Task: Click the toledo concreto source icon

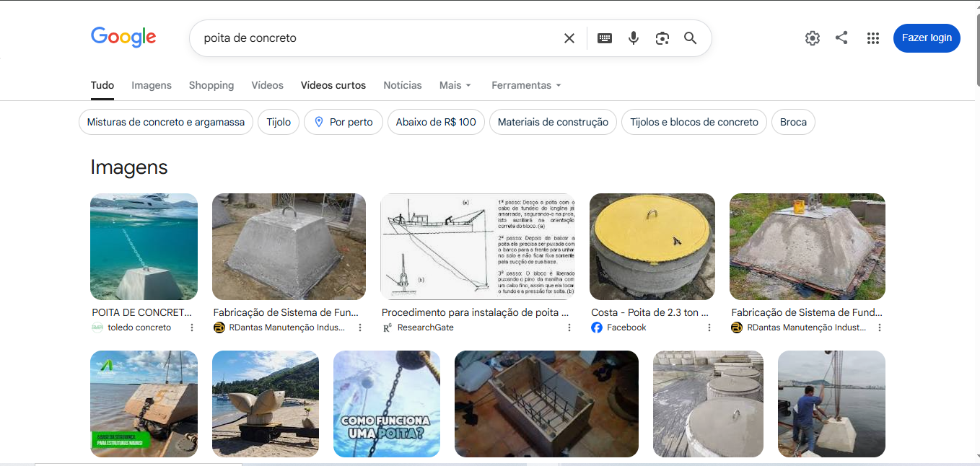Action: (x=97, y=327)
